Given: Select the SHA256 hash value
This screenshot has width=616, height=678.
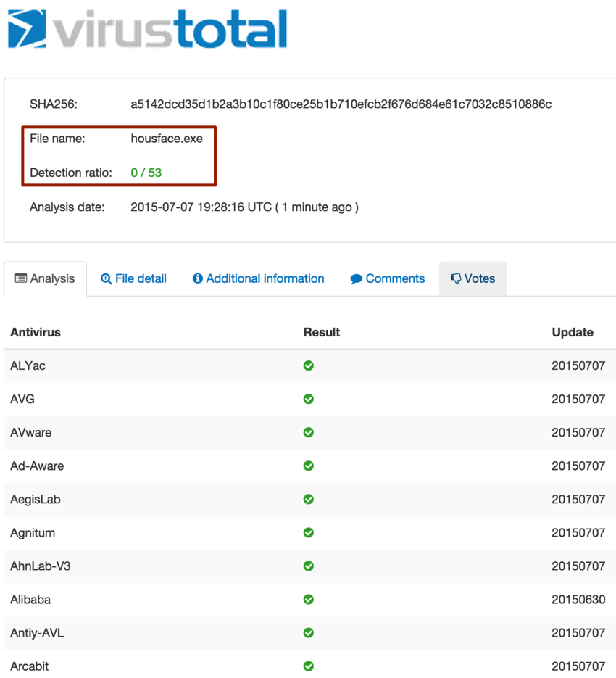Looking at the screenshot, I should pos(341,104).
